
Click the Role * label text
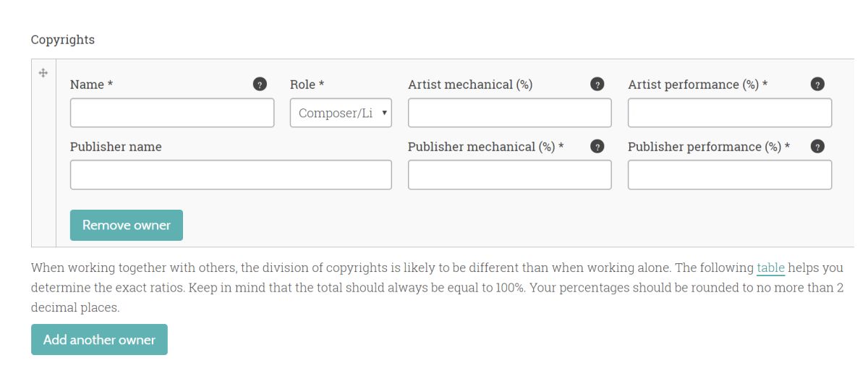click(307, 85)
